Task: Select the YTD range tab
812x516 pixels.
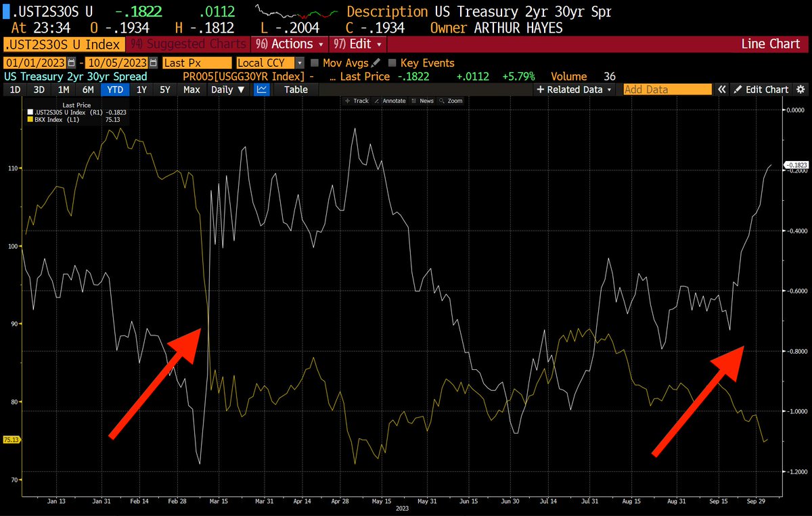Action: click(x=115, y=89)
